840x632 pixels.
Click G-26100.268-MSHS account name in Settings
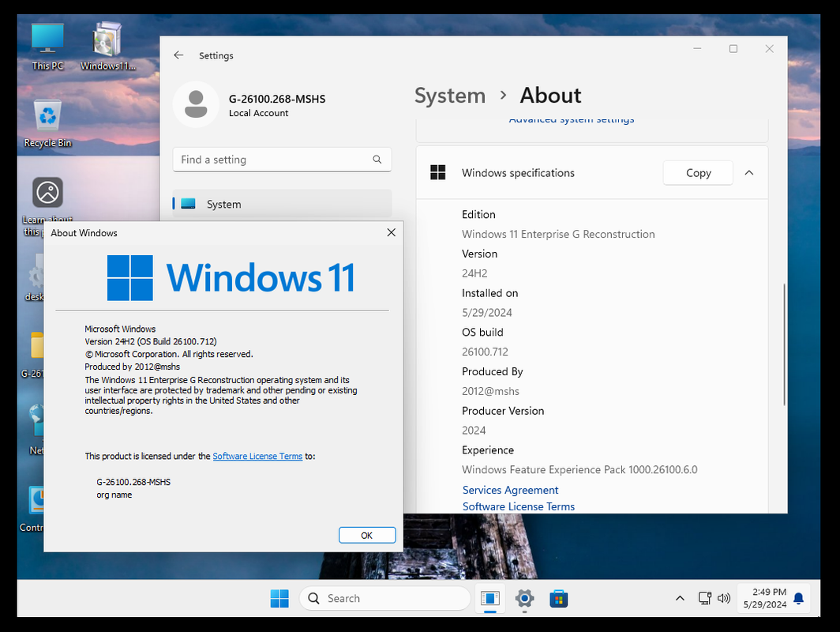[x=277, y=99]
